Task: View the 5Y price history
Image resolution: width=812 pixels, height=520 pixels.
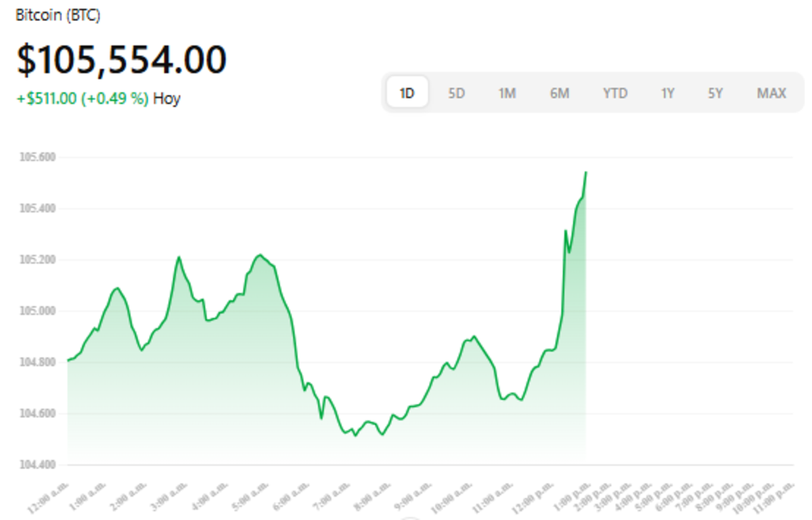Action: pos(716,93)
